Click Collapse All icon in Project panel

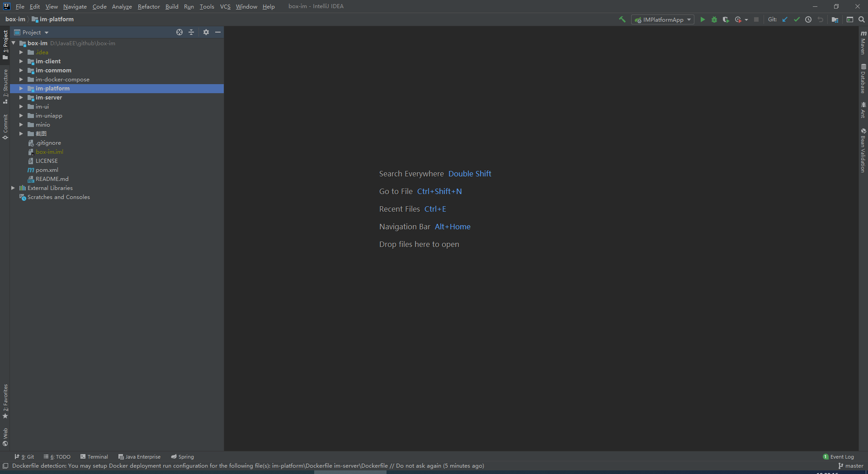(x=191, y=32)
